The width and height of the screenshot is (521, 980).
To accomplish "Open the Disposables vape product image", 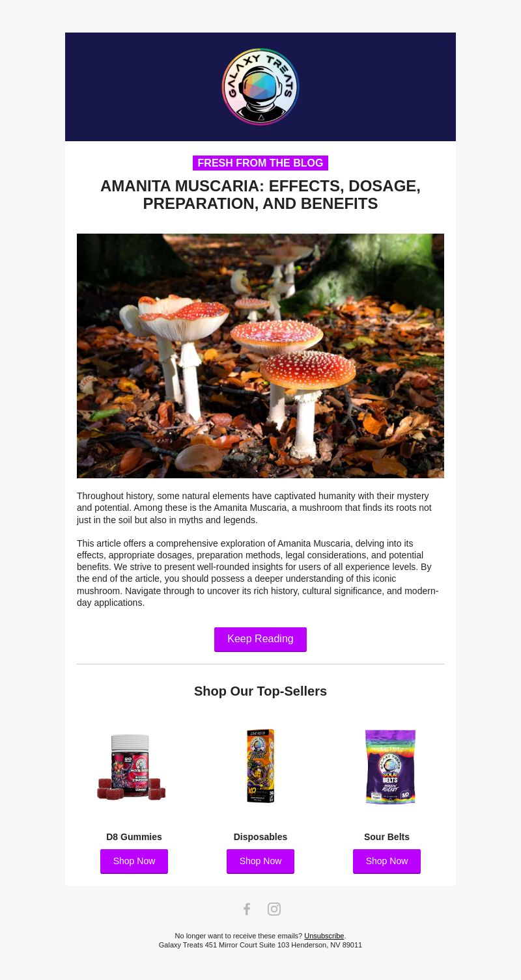I will [260, 766].
